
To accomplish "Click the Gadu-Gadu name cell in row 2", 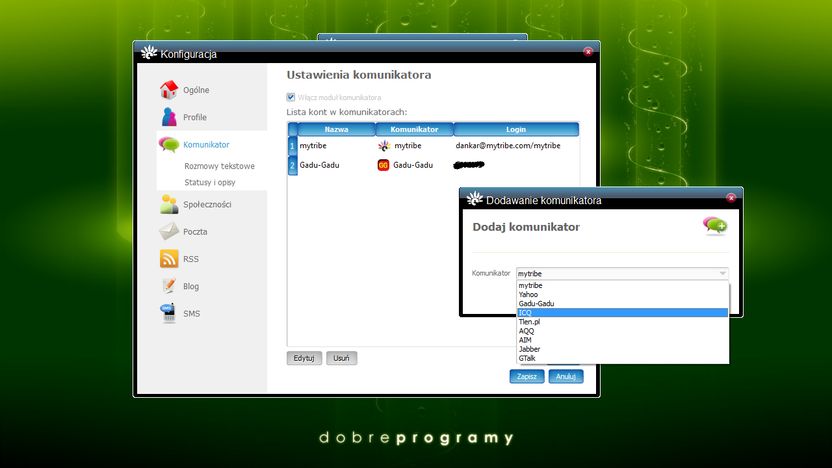I will point(319,165).
